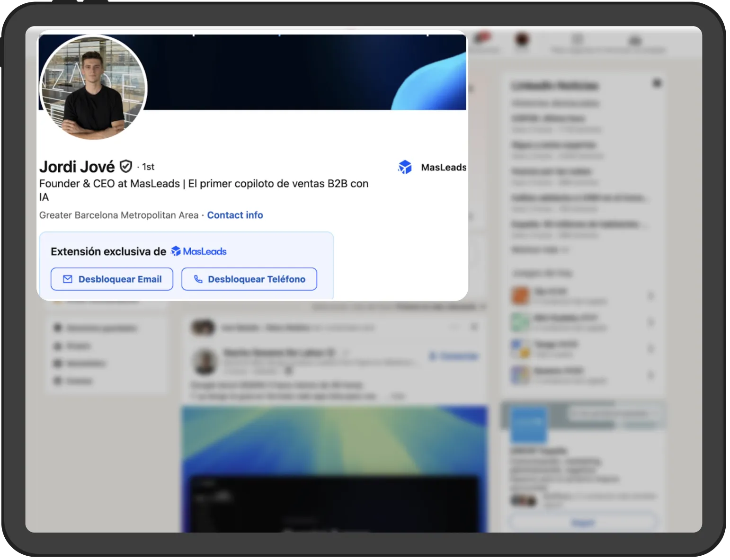Click the MasLeads company logo icon
The height and width of the screenshot is (560, 730).
click(x=405, y=167)
